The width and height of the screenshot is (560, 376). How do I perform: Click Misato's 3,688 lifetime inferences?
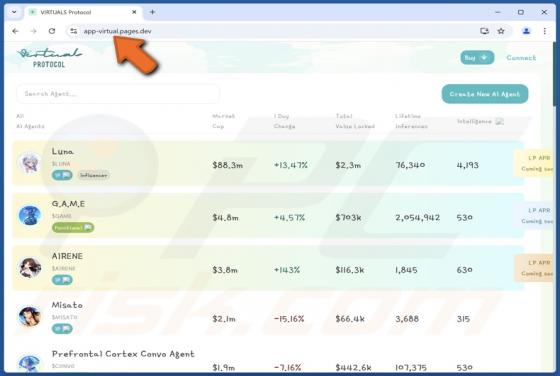(407, 319)
